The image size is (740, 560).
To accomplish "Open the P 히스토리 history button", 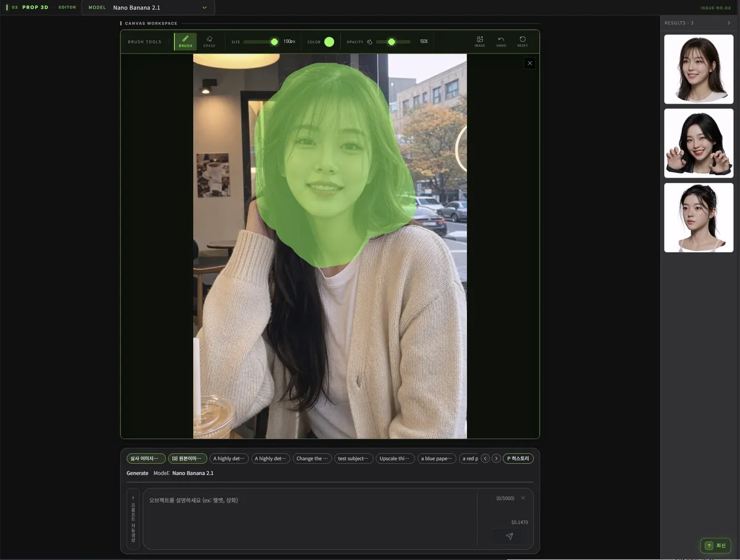I will (518, 459).
